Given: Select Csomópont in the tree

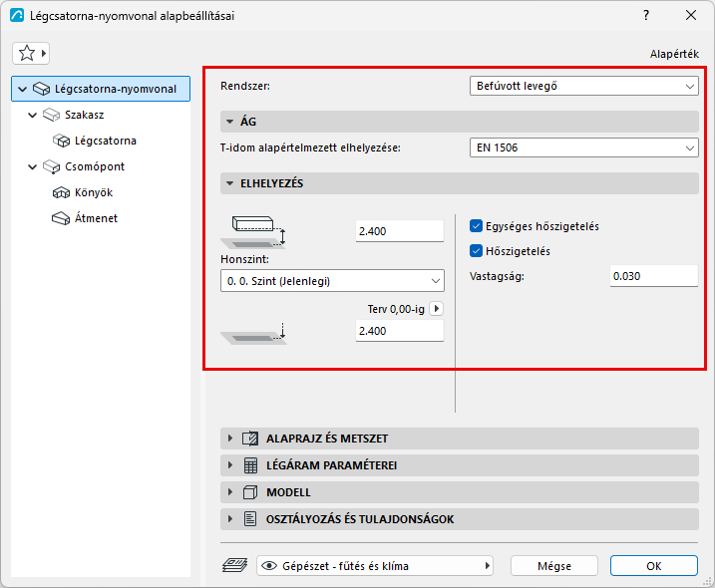Looking at the screenshot, I should tap(95, 166).
